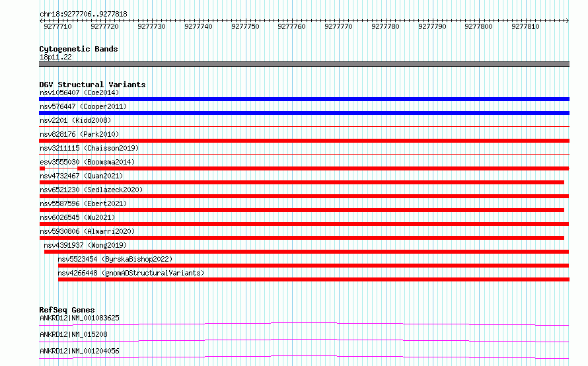Viewport: 588px width, 366px height.
Task: Click the gray 18p11.22 cytogenetic band bar
Action: point(304,64)
